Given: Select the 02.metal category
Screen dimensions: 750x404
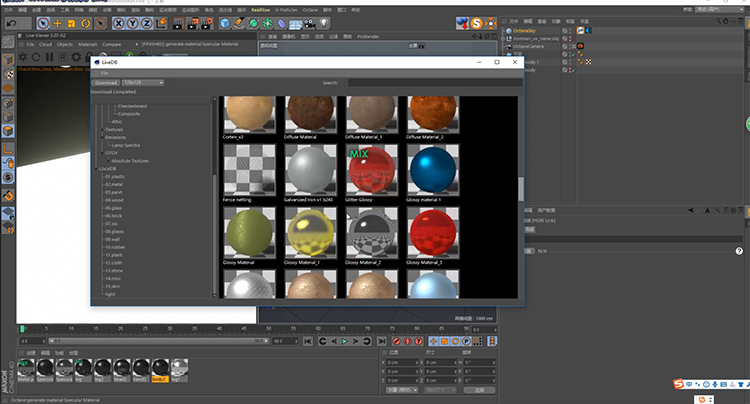Looking at the screenshot, I should coord(114,184).
